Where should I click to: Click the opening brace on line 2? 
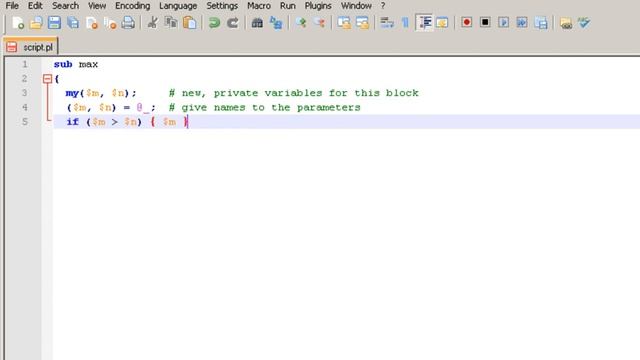[57, 79]
